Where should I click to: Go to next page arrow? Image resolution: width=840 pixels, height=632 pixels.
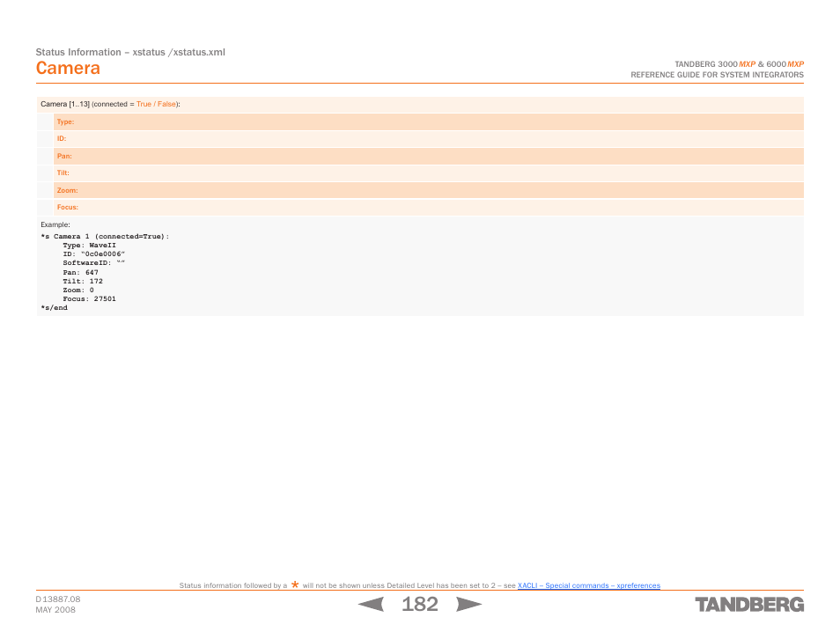[x=468, y=604]
